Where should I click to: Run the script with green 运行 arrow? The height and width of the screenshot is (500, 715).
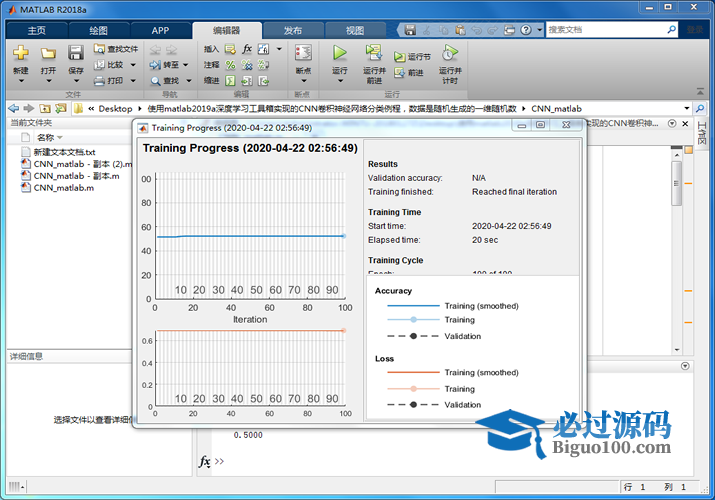(x=340, y=53)
